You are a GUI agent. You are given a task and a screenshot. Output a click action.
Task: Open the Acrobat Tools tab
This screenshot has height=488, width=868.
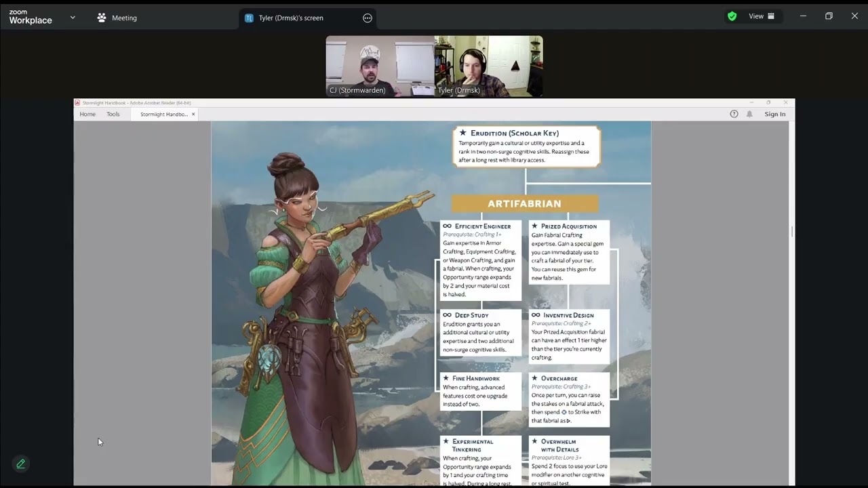(x=113, y=114)
